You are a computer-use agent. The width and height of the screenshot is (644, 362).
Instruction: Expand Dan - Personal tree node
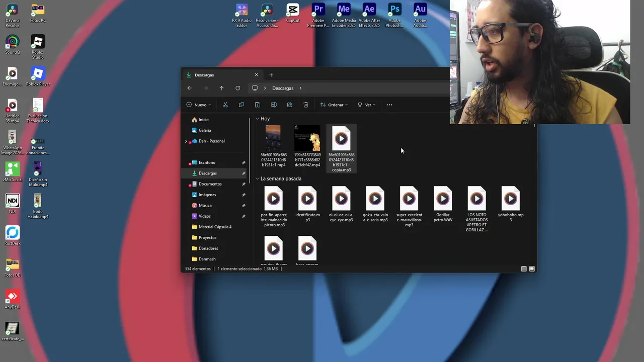pyautogui.click(x=186, y=141)
